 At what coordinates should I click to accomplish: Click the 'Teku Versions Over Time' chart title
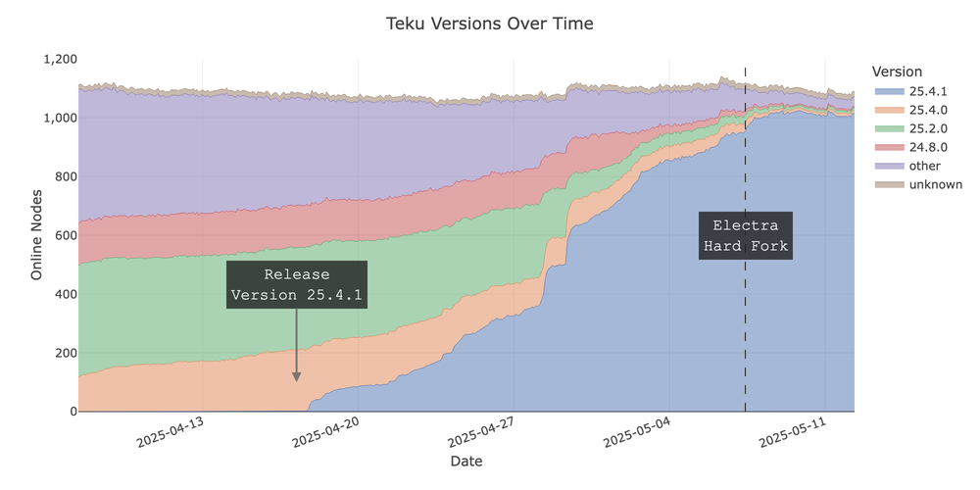(x=490, y=23)
